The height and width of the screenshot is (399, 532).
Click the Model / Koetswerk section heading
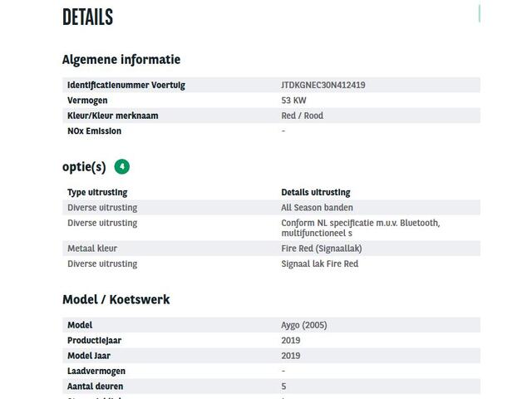[116, 299]
